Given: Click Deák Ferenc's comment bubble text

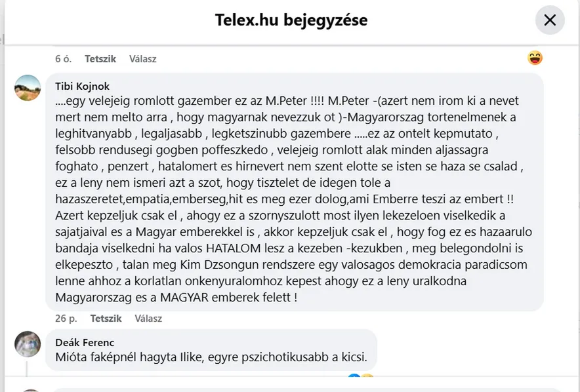Looking at the screenshot, I should coord(211,358).
